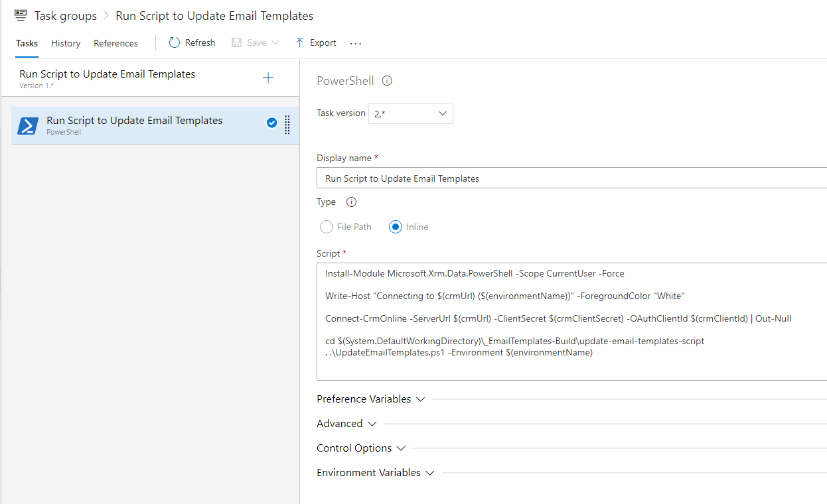
Task: Switch to the References tab
Action: pos(115,43)
